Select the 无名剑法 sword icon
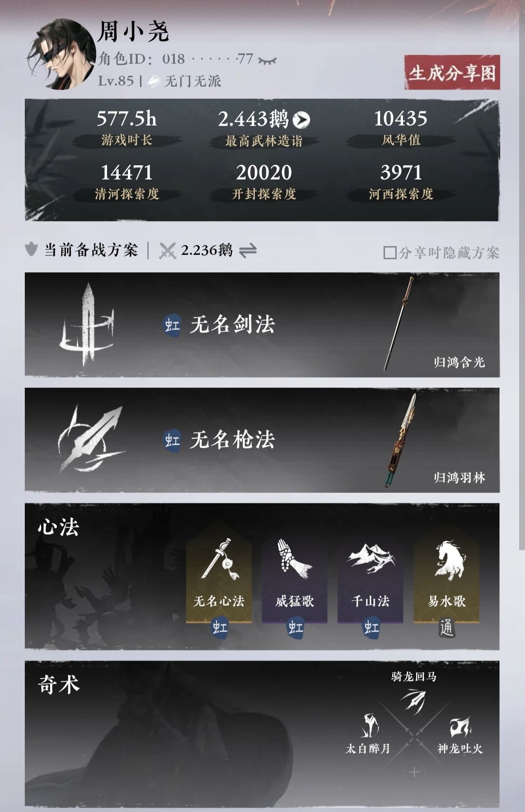525x812 pixels. point(87,325)
